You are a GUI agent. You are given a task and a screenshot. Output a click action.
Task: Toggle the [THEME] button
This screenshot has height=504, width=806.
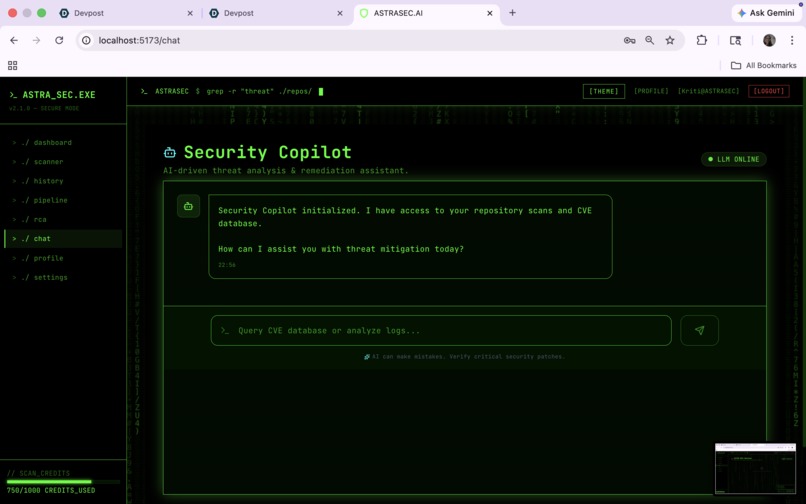[x=603, y=91]
